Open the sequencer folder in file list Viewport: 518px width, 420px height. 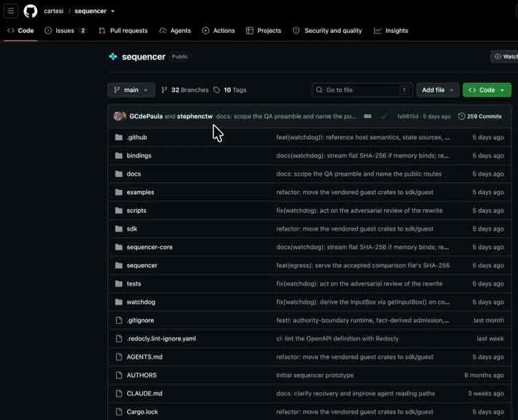[142, 266]
